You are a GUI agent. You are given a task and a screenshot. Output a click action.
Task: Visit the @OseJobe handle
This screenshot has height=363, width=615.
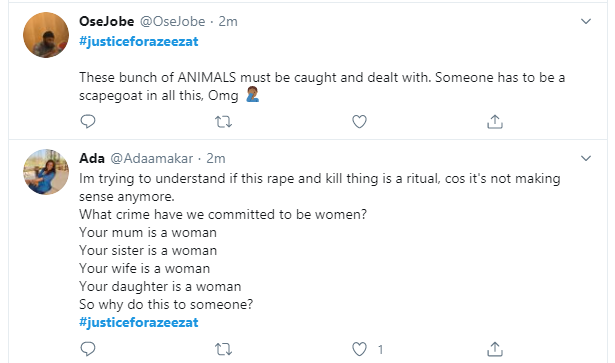(173, 21)
